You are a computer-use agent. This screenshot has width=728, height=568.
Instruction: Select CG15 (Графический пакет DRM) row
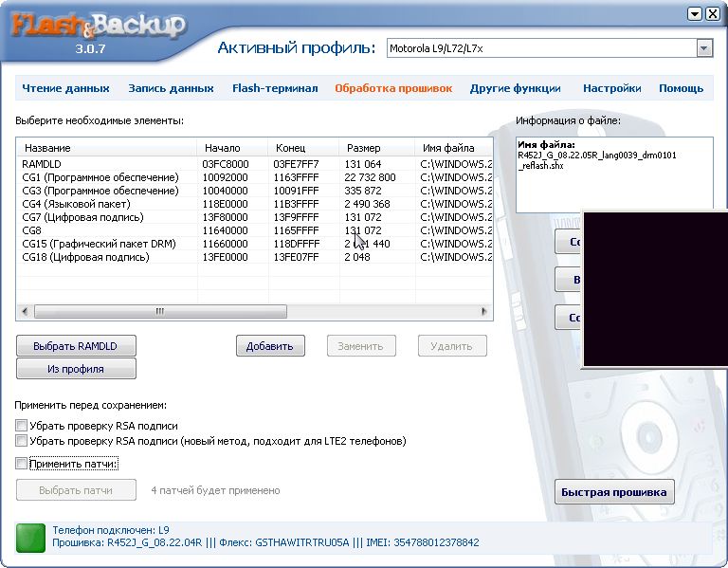[254, 244]
